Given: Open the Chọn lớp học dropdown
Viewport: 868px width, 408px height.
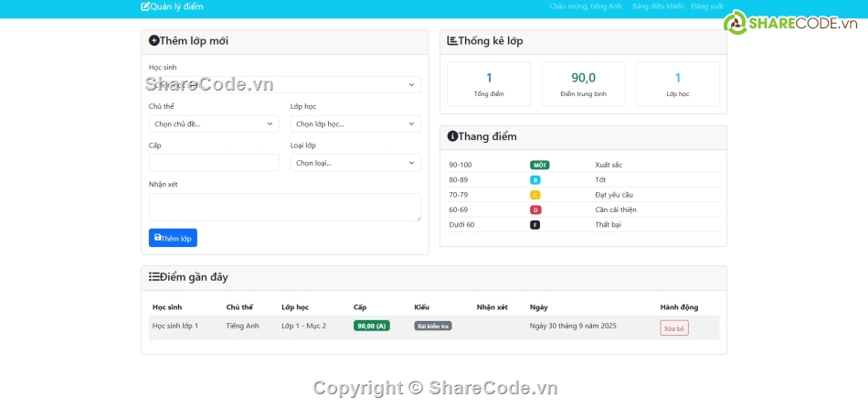Looking at the screenshot, I should [355, 123].
